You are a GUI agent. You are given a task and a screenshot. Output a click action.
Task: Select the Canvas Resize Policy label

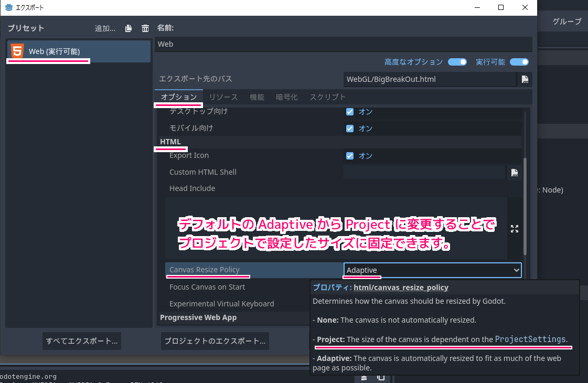click(x=205, y=270)
